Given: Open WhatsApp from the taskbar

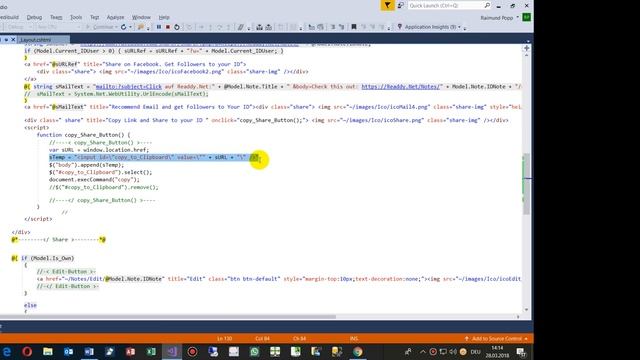Looking at the screenshot, I should click(x=254, y=351).
